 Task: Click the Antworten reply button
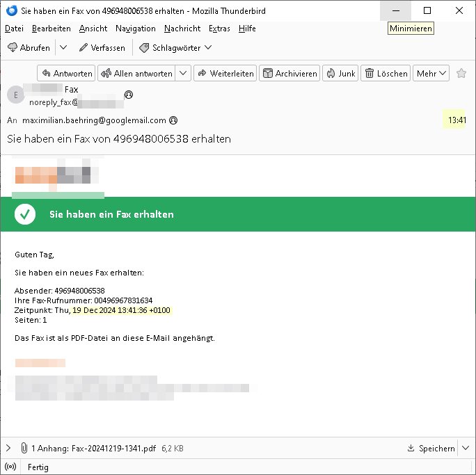(x=66, y=73)
